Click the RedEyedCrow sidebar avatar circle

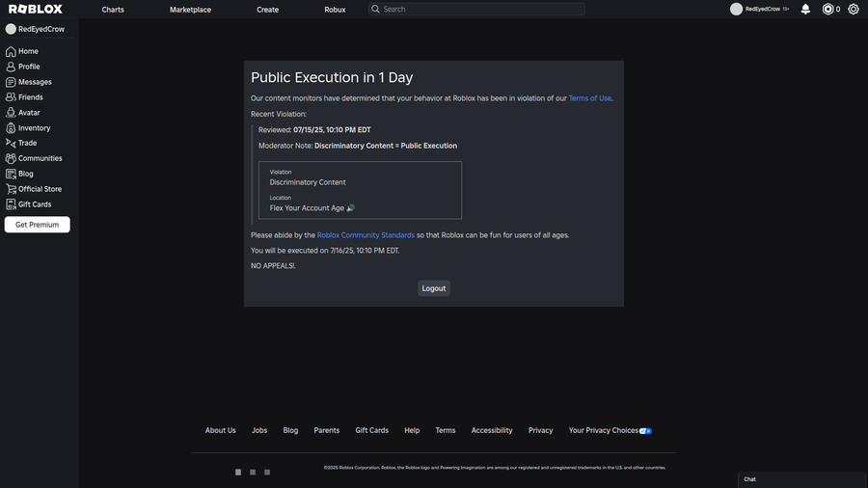click(x=11, y=29)
